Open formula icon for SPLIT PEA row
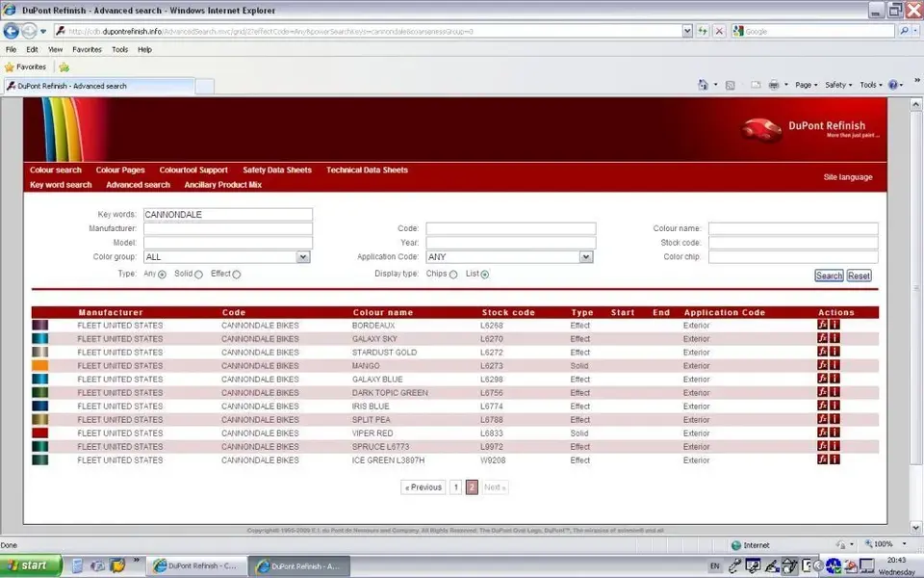Viewport: 924px width, 578px height. [823, 419]
